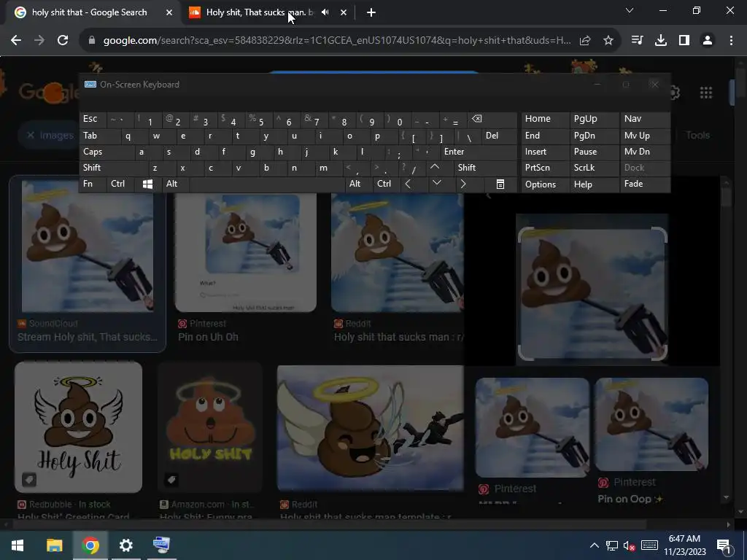
Task: Bookmark this page with the star icon
Action: [608, 41]
